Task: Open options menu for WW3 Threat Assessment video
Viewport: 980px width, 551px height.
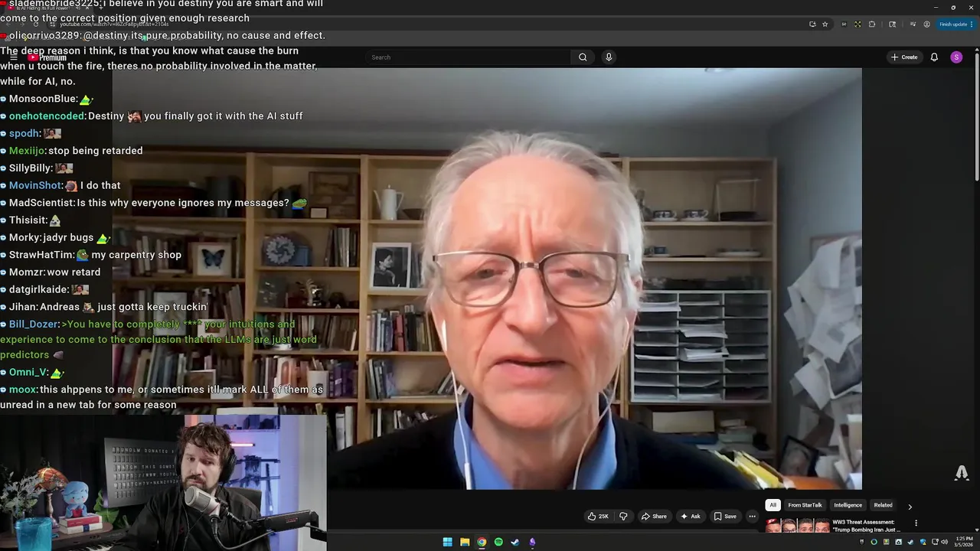Action: point(916,523)
